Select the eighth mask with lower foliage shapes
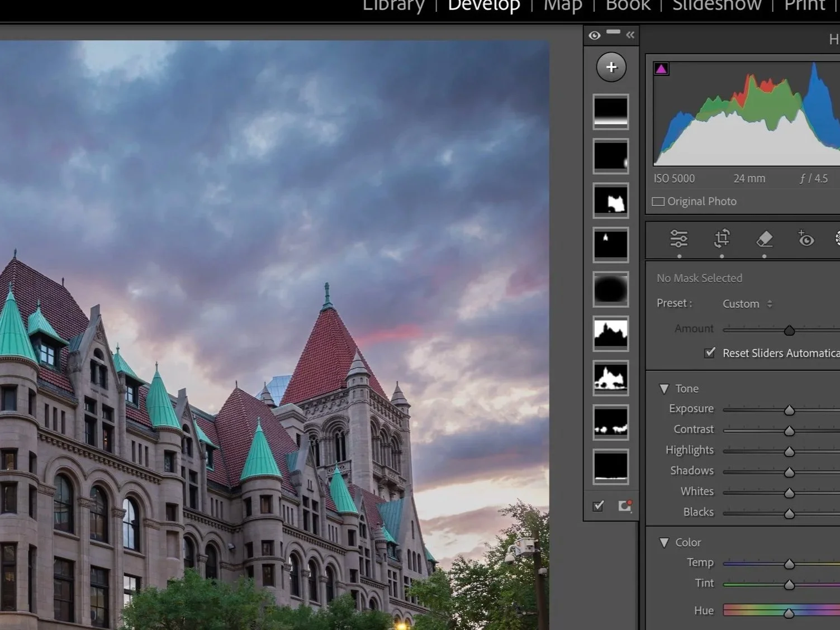840x630 pixels. (x=610, y=422)
